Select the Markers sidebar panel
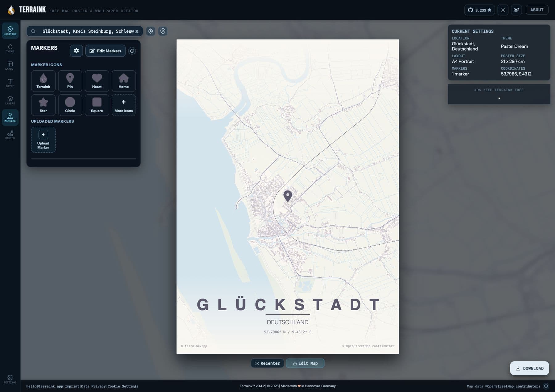Screen dimensions: 555x392 pyautogui.click(x=10, y=117)
